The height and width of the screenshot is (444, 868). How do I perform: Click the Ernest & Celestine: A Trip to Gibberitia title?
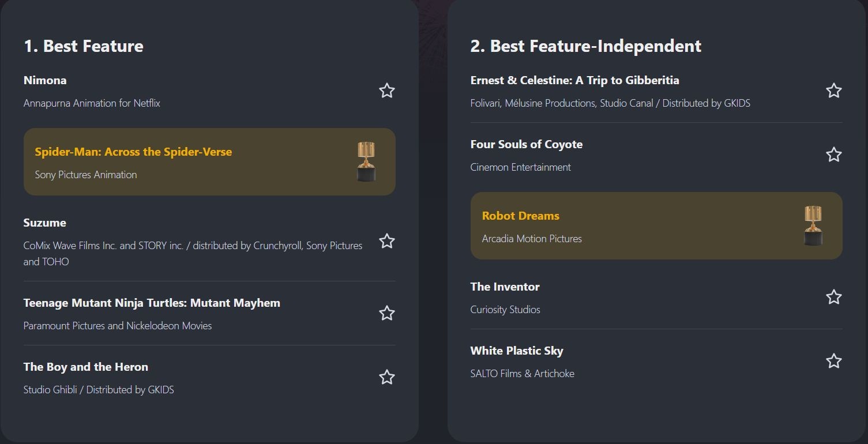pyautogui.click(x=574, y=81)
